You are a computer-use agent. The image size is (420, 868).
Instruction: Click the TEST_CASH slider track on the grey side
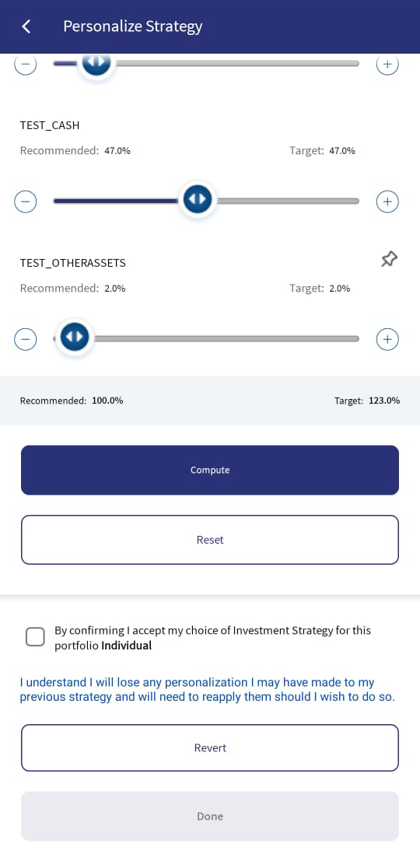point(287,201)
